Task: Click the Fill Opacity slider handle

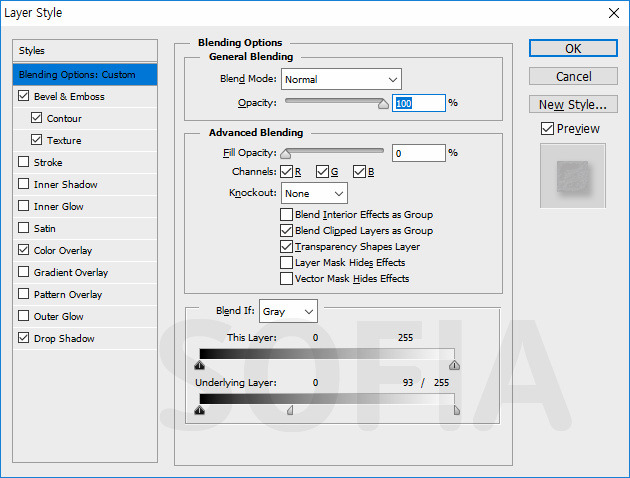Action: [286, 153]
